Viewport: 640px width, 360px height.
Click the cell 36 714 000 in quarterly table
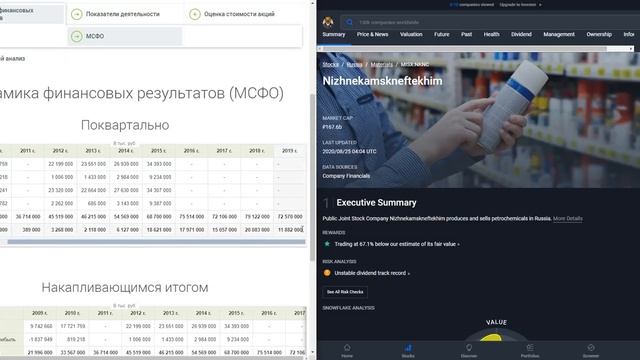point(28,216)
